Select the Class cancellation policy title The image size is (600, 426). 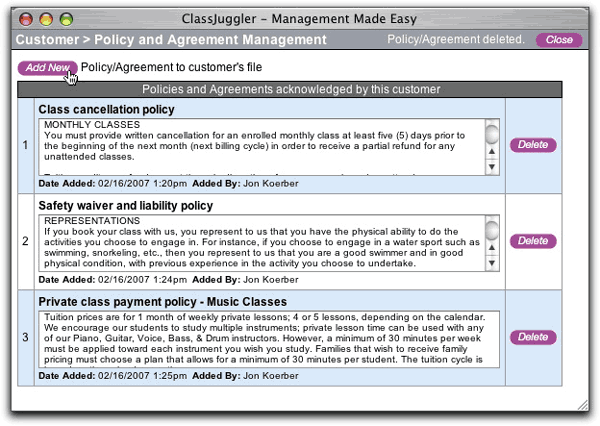pyautogui.click(x=106, y=109)
